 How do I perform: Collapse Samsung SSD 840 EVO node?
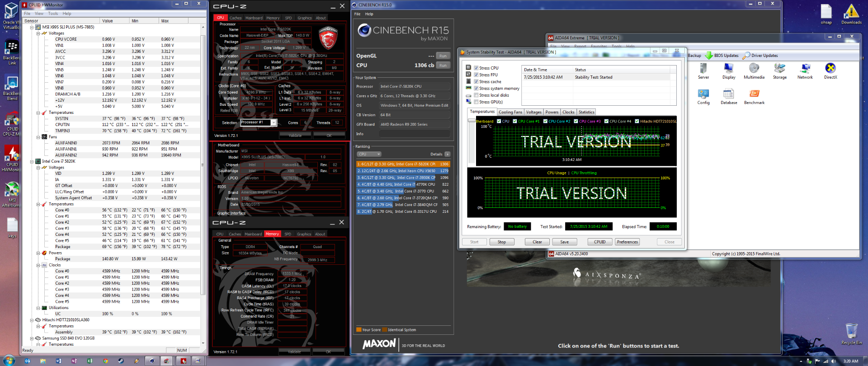click(32, 338)
